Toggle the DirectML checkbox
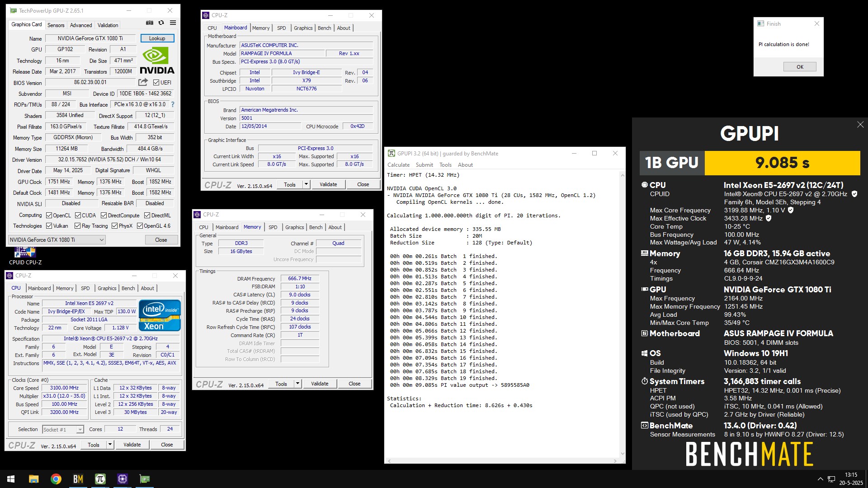Viewport: 868px width, 488px height. click(x=147, y=216)
